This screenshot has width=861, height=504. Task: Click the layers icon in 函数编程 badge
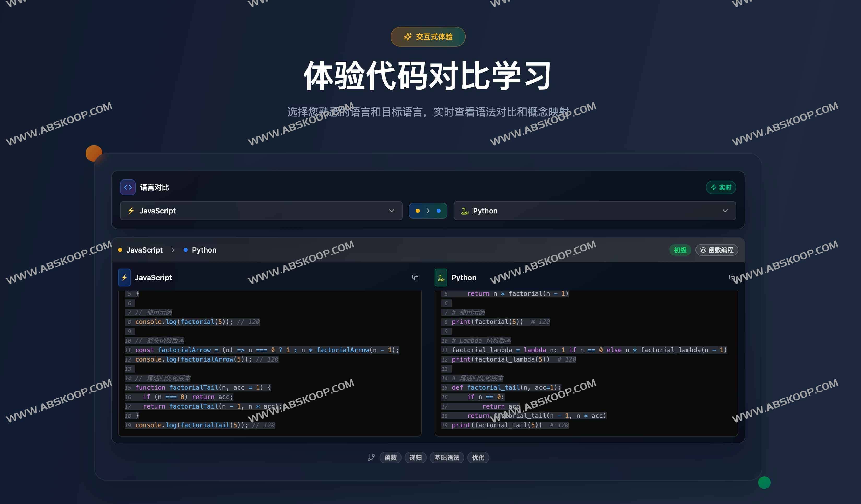(703, 250)
